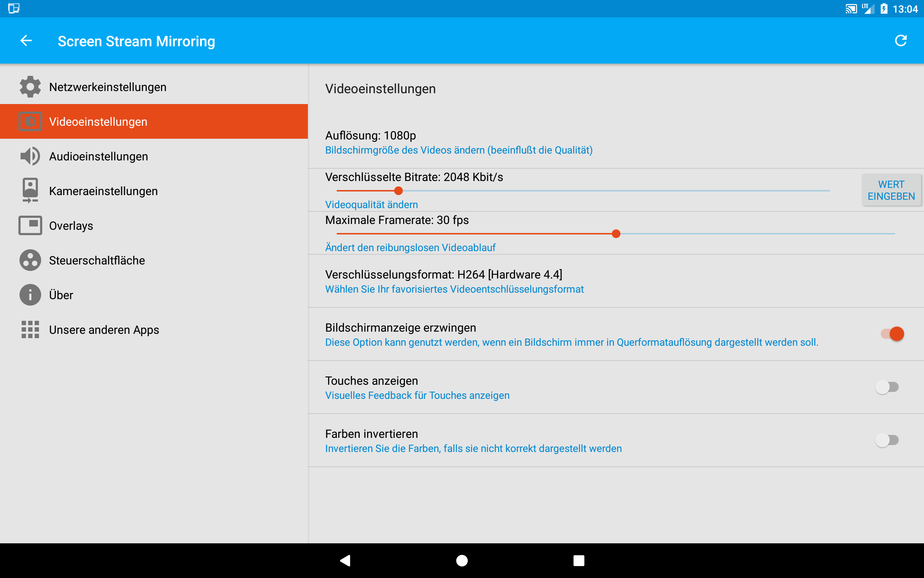The height and width of the screenshot is (578, 924).
Task: Open Unsere anderen Apps
Action: pos(154,329)
